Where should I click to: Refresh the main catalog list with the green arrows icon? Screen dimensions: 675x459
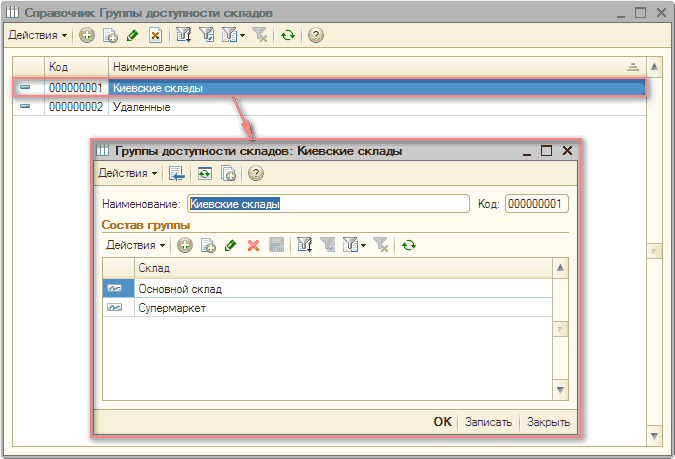pyautogui.click(x=288, y=35)
